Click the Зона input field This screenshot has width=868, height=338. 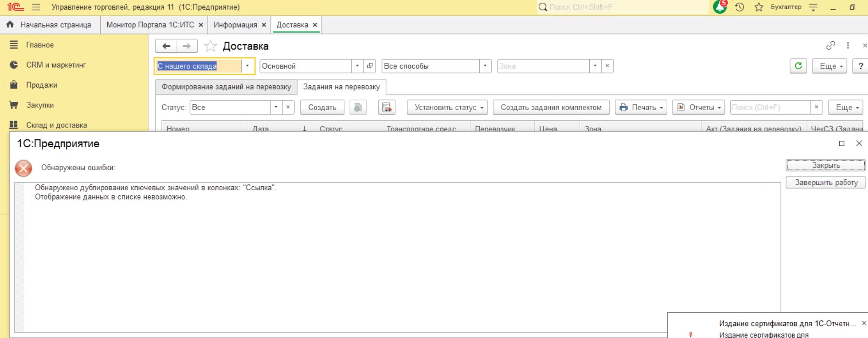[x=543, y=66]
